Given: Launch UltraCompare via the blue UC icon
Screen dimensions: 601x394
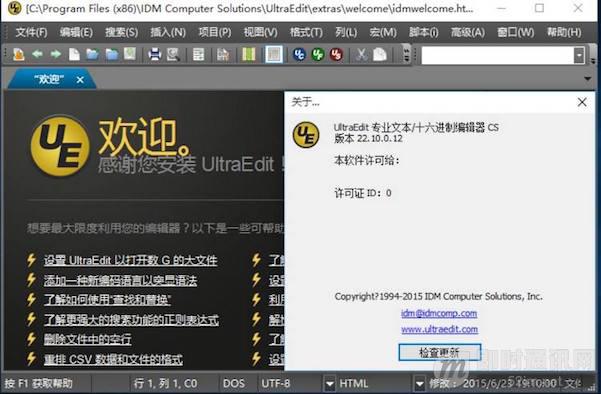Looking at the screenshot, I should click(299, 54).
